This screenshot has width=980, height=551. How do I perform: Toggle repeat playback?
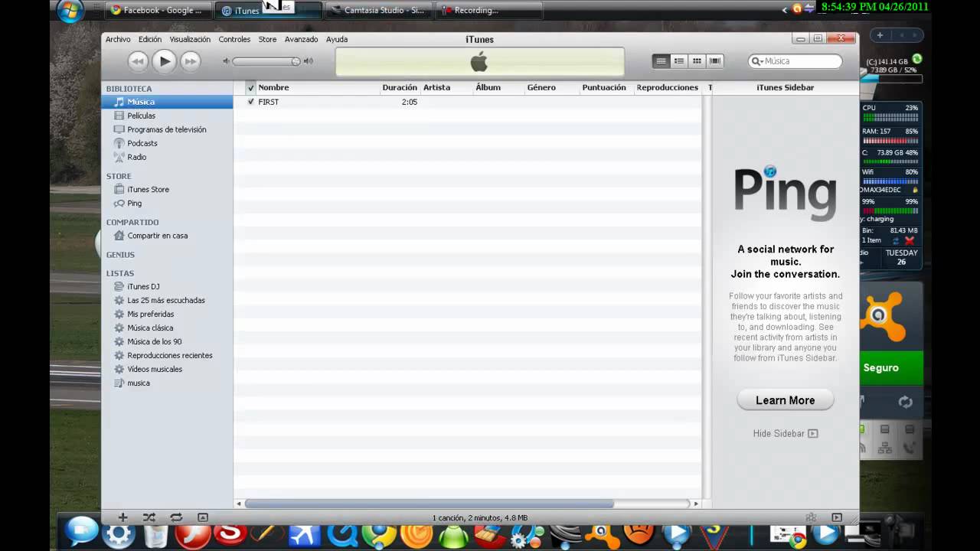[x=176, y=517]
